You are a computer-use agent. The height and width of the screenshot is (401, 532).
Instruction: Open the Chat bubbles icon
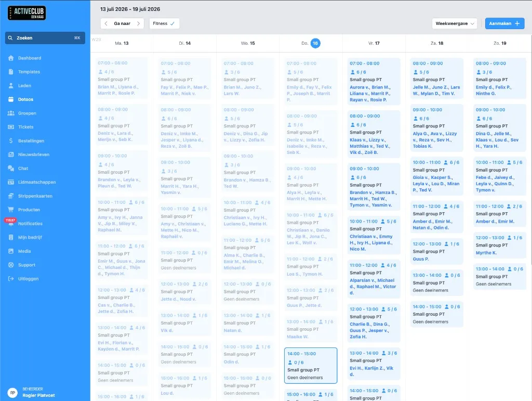[x=11, y=168]
